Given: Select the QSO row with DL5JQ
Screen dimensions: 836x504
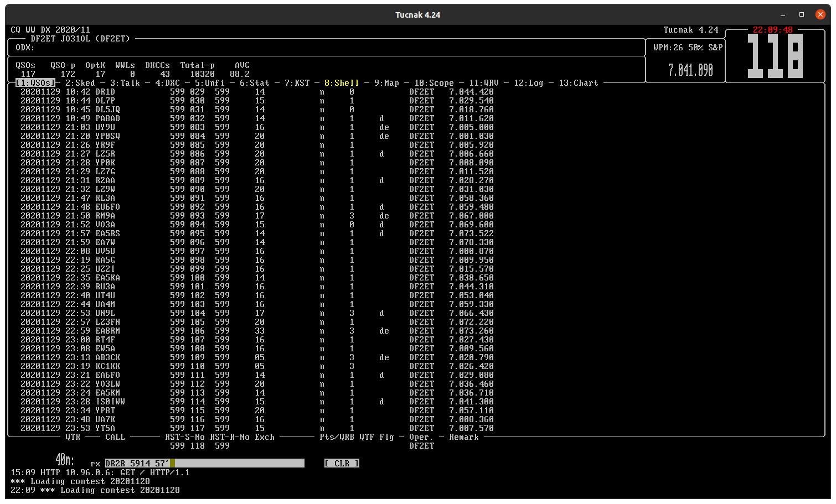Looking at the screenshot, I should click(257, 110).
